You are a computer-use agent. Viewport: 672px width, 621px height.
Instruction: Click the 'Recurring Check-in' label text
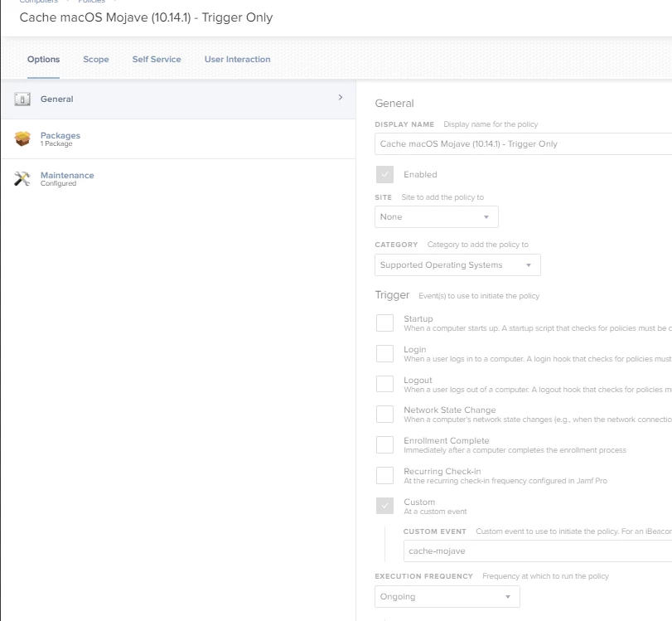(x=442, y=471)
